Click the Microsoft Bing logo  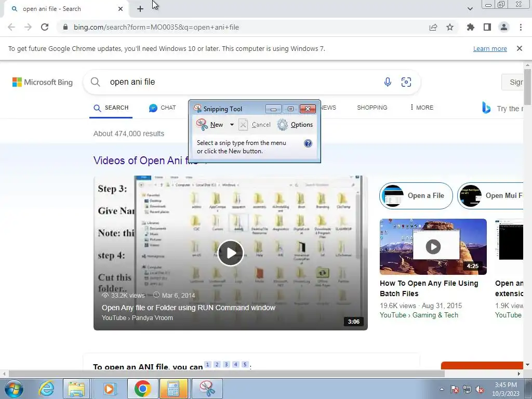[x=43, y=82]
